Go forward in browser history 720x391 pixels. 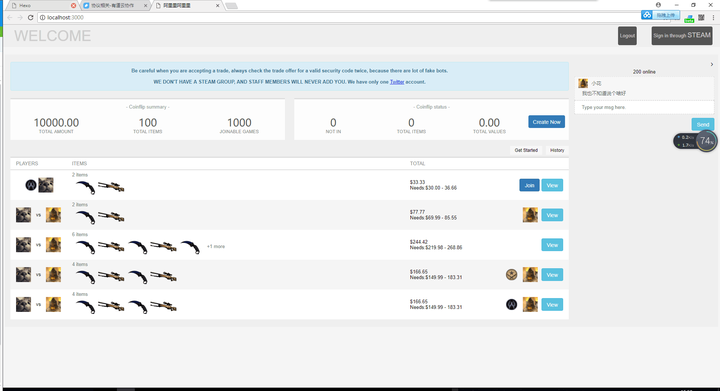[20, 17]
